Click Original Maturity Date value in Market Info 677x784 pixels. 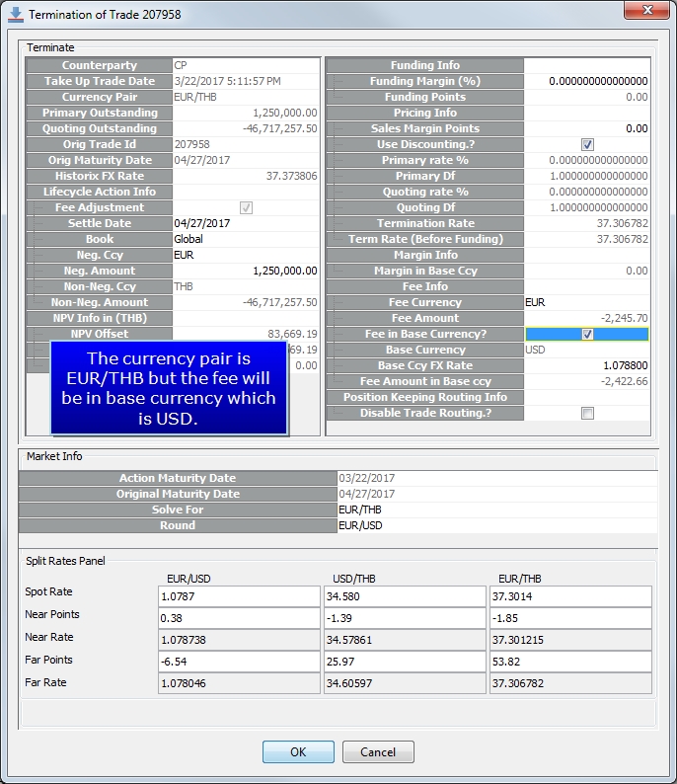pos(497,494)
